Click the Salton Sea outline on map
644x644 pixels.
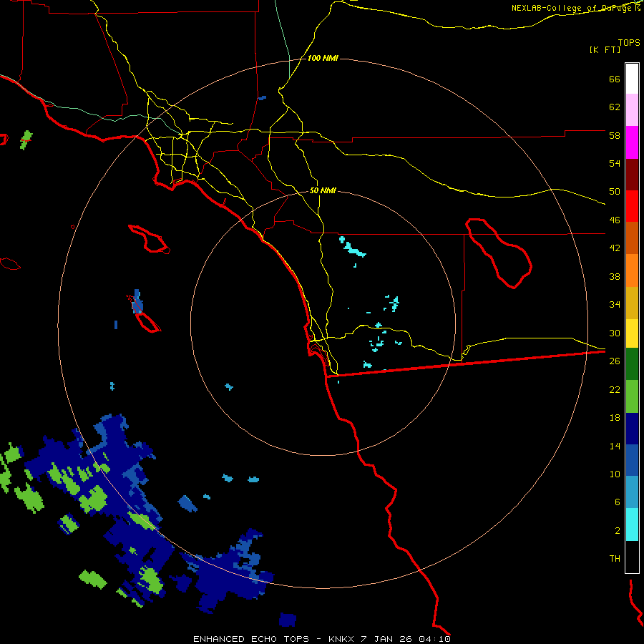tap(499, 253)
